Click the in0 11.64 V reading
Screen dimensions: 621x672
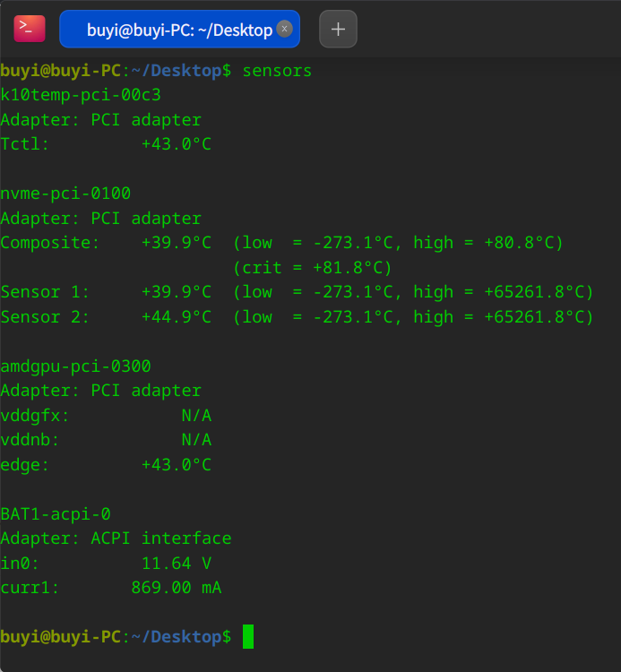[x=177, y=564]
